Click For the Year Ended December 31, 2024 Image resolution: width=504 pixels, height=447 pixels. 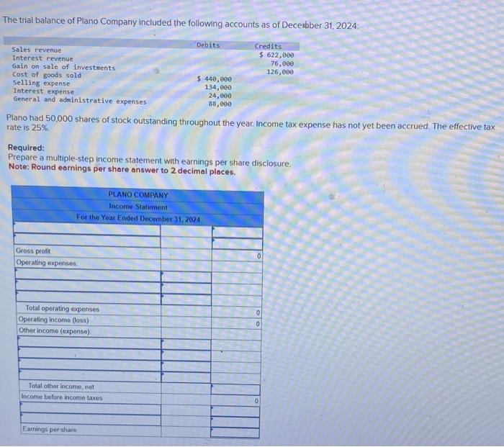(x=138, y=219)
